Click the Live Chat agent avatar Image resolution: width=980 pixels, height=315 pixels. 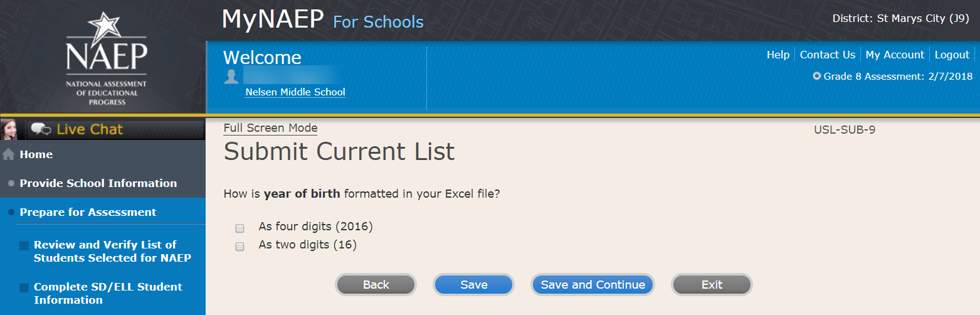[9, 129]
